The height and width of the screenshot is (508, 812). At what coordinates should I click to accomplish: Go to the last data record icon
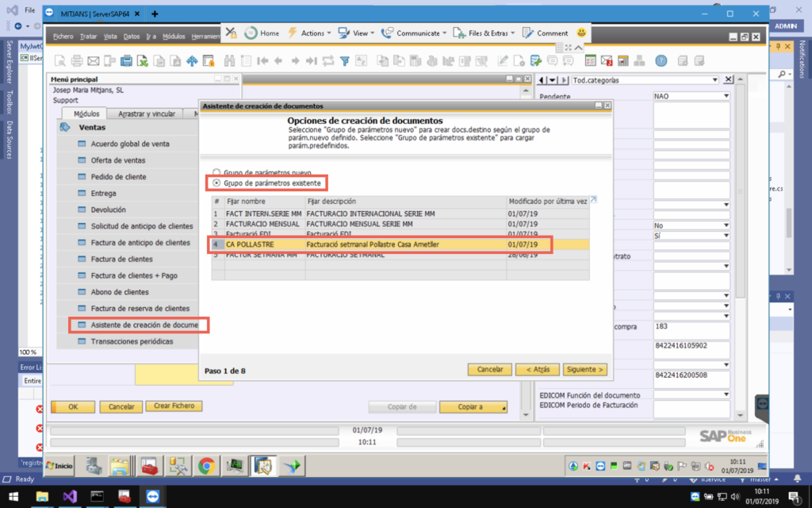pos(311,61)
